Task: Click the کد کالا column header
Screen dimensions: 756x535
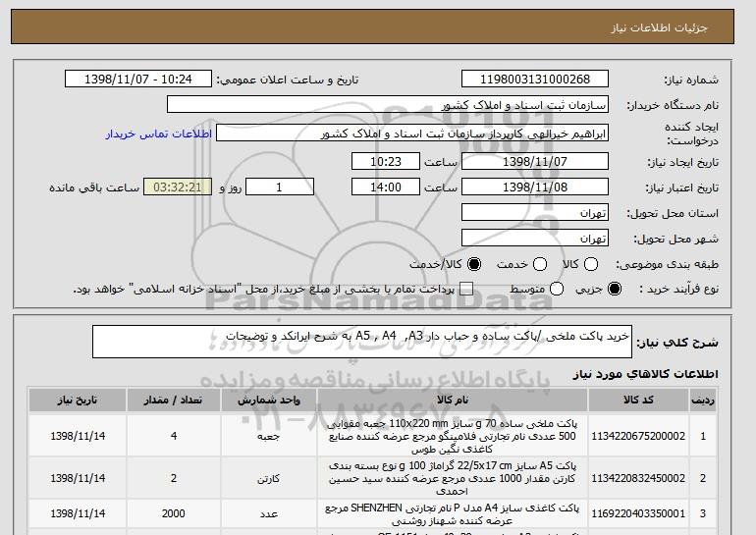Action: tap(638, 401)
